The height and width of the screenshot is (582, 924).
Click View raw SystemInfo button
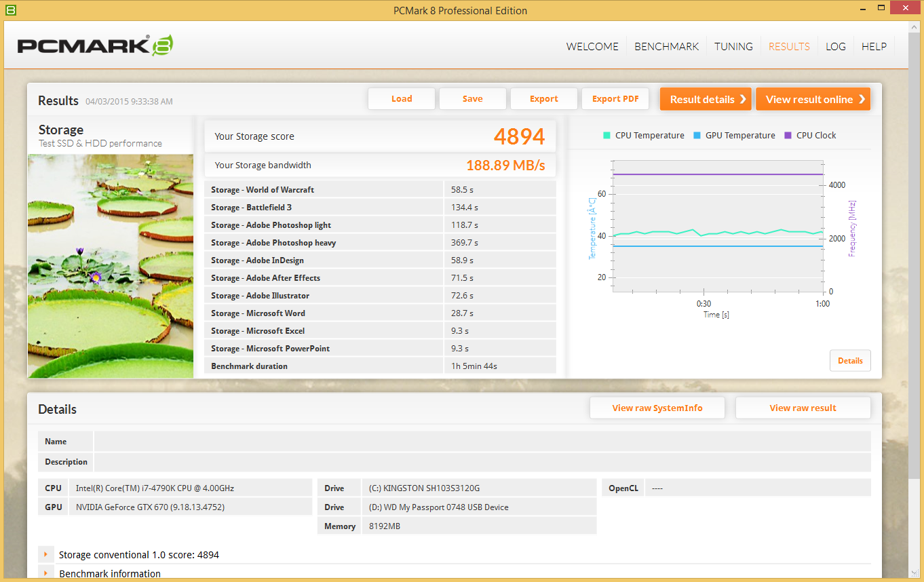click(657, 408)
